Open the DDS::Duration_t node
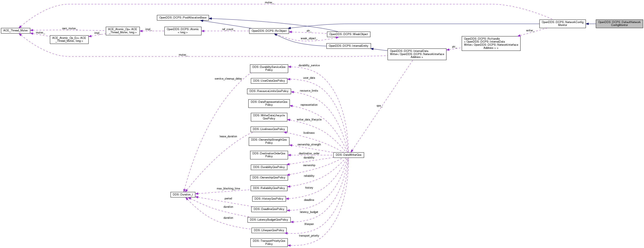 pos(183,194)
